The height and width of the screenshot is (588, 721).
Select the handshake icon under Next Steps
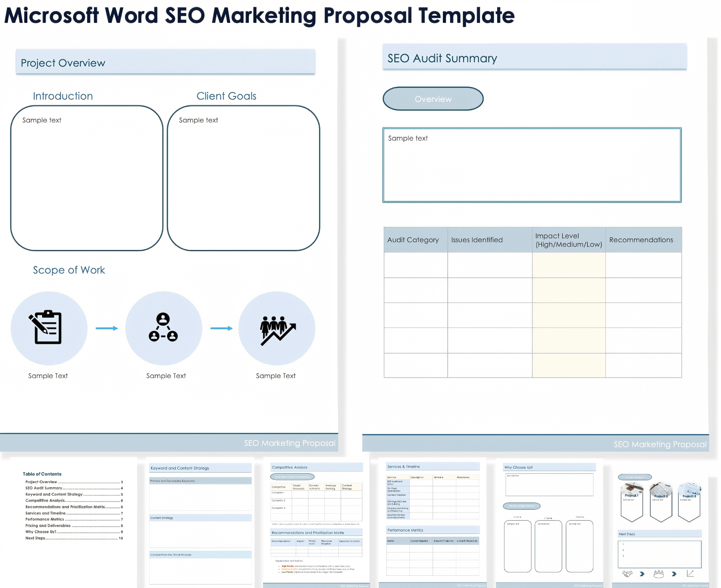(627, 574)
